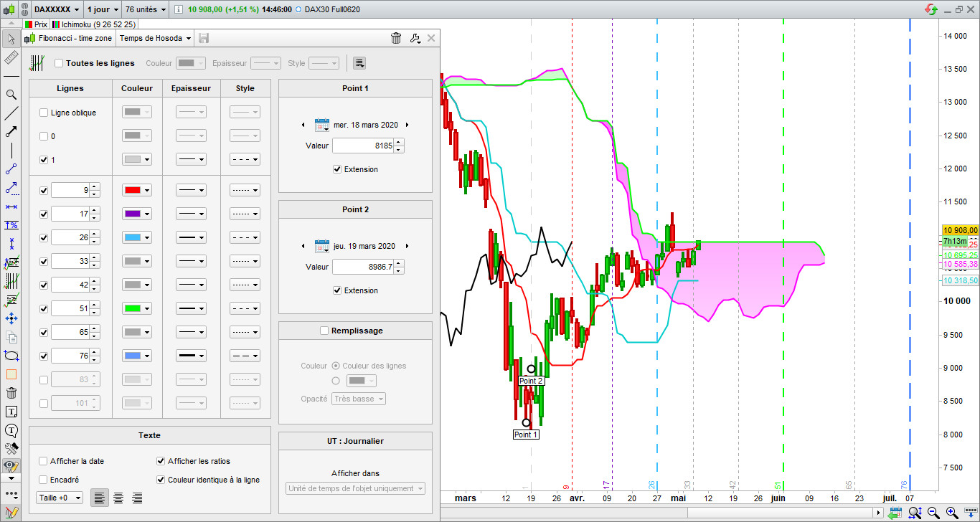Activate the magnifier zoom tool
980x522 pixels.
click(11, 95)
